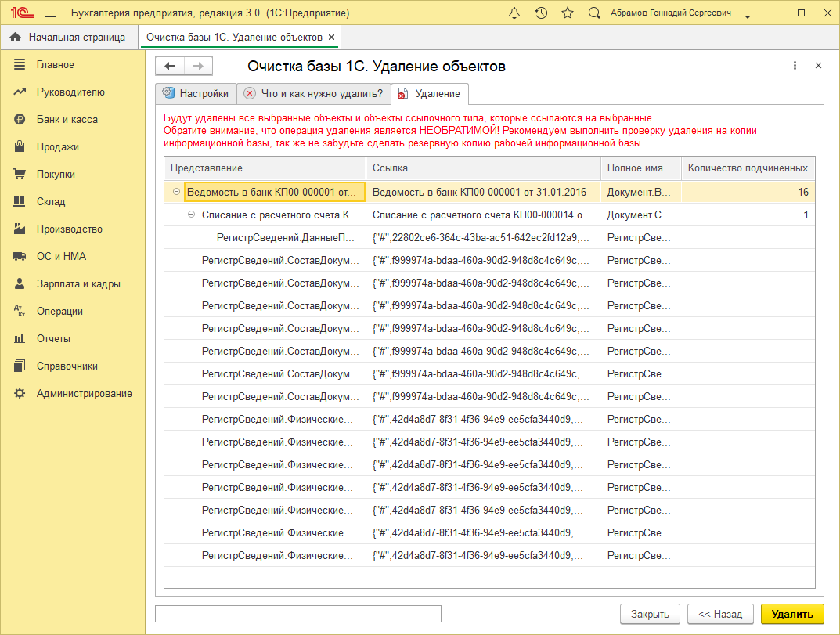Viewport: 840px width, 635px height.
Task: Open the three-dot form options menu
Action: point(795,67)
